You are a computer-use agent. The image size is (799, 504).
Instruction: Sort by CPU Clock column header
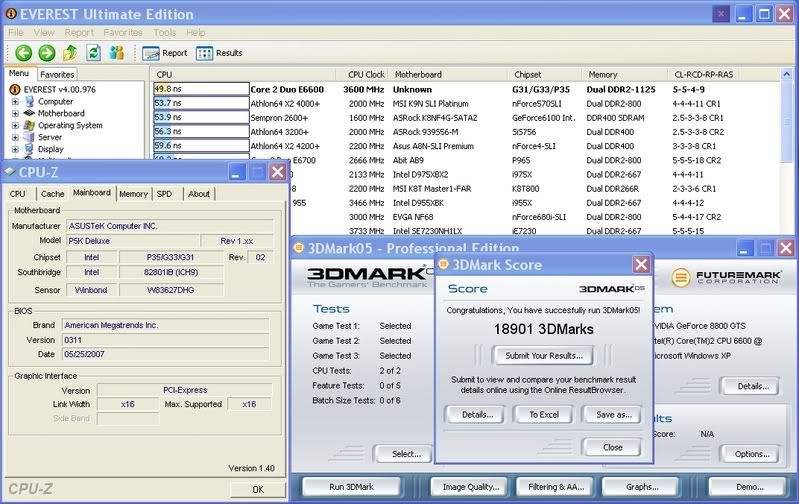363,74
